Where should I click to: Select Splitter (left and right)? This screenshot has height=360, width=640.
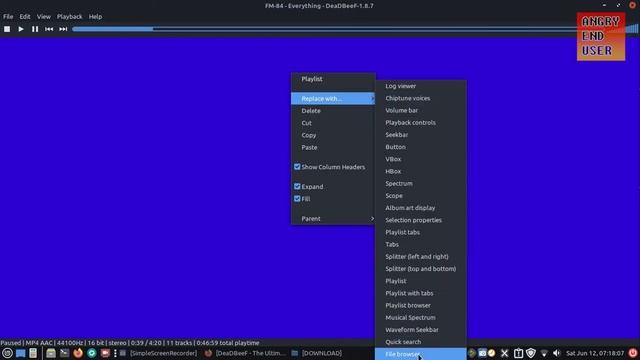click(x=421, y=257)
